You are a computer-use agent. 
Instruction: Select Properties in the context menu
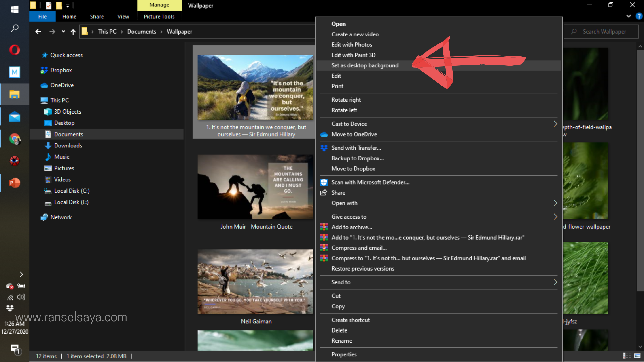pos(344,354)
